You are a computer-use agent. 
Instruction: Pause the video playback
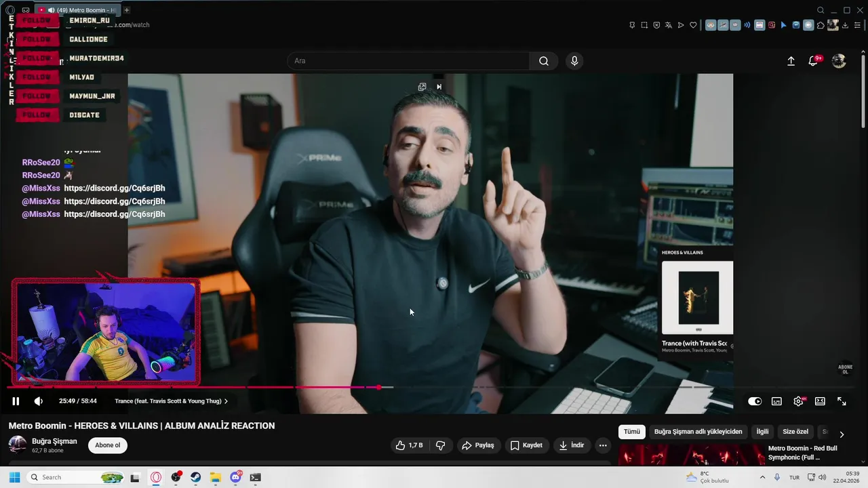pyautogui.click(x=16, y=401)
